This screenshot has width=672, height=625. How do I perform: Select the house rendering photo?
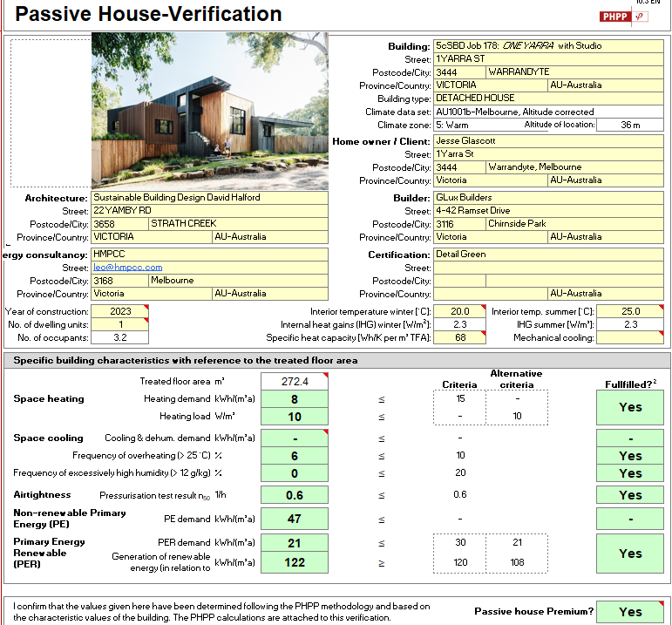209,112
